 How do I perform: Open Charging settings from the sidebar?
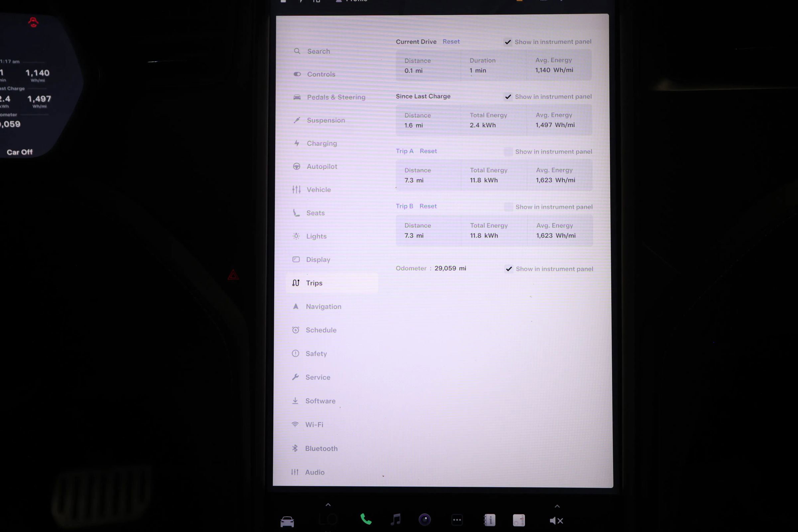[321, 143]
